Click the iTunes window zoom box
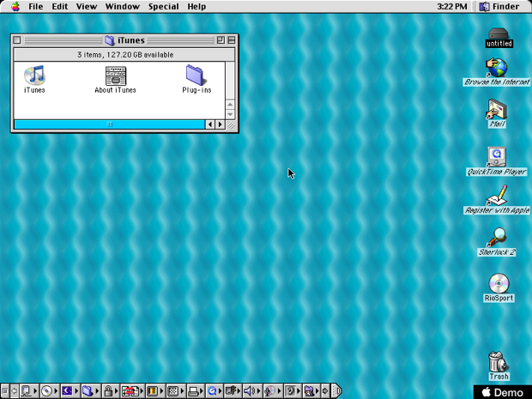Image resolution: width=532 pixels, height=399 pixels. tap(221, 40)
